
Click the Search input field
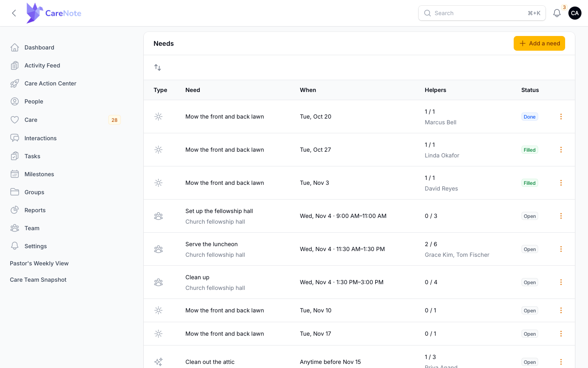point(482,13)
